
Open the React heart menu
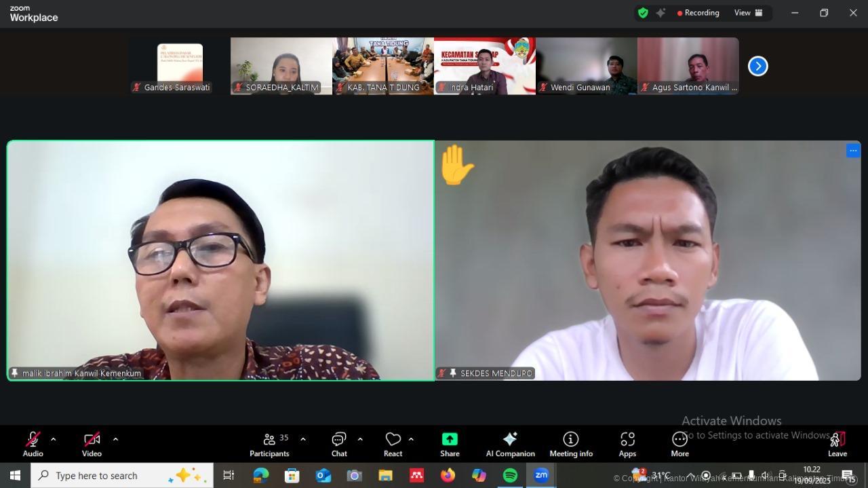(x=393, y=445)
